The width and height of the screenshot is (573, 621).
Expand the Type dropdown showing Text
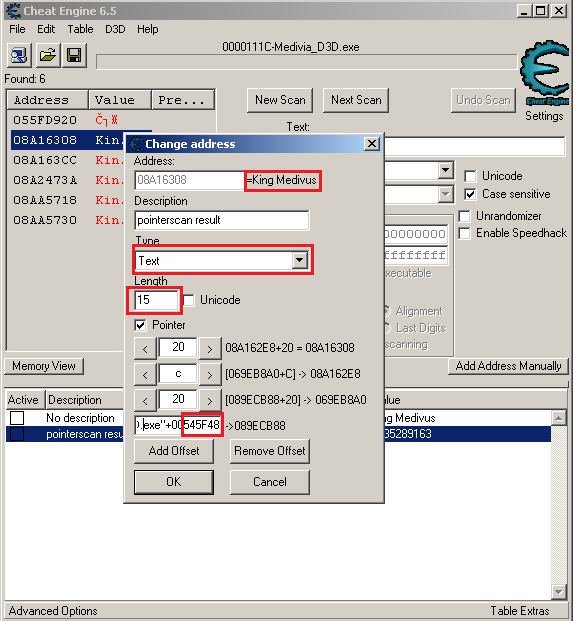pyautogui.click(x=300, y=260)
